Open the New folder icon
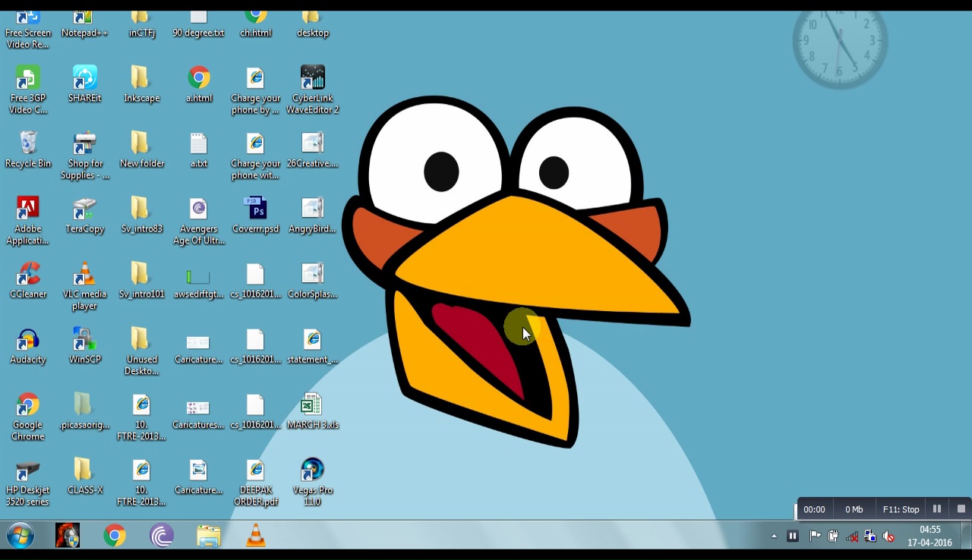 point(141,149)
